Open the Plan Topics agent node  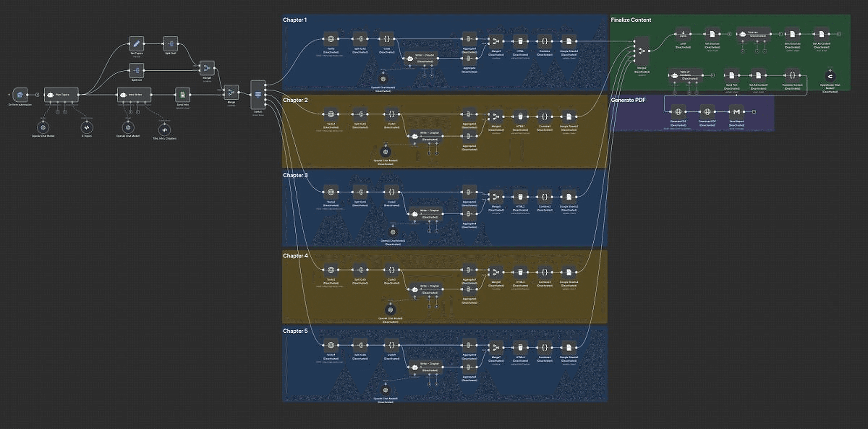[61, 95]
